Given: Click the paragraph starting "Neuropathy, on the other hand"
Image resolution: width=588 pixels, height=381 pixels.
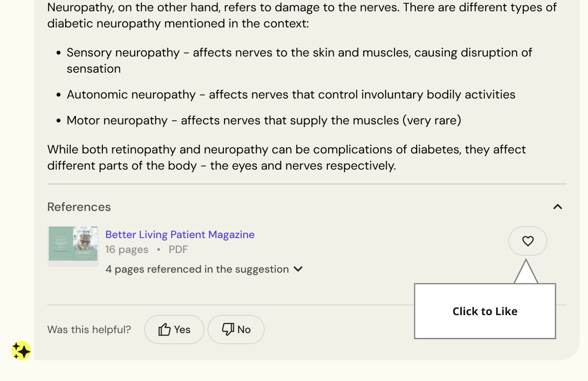Looking at the screenshot, I should tap(302, 15).
